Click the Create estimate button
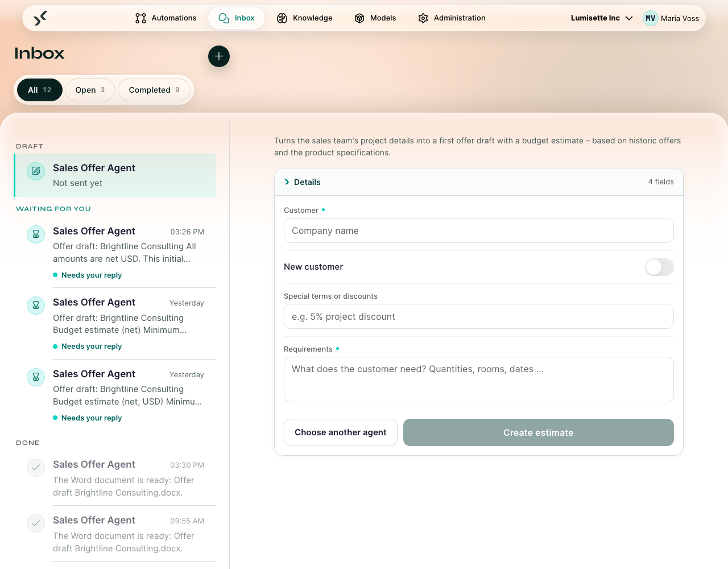This screenshot has width=728, height=569. coord(539,432)
